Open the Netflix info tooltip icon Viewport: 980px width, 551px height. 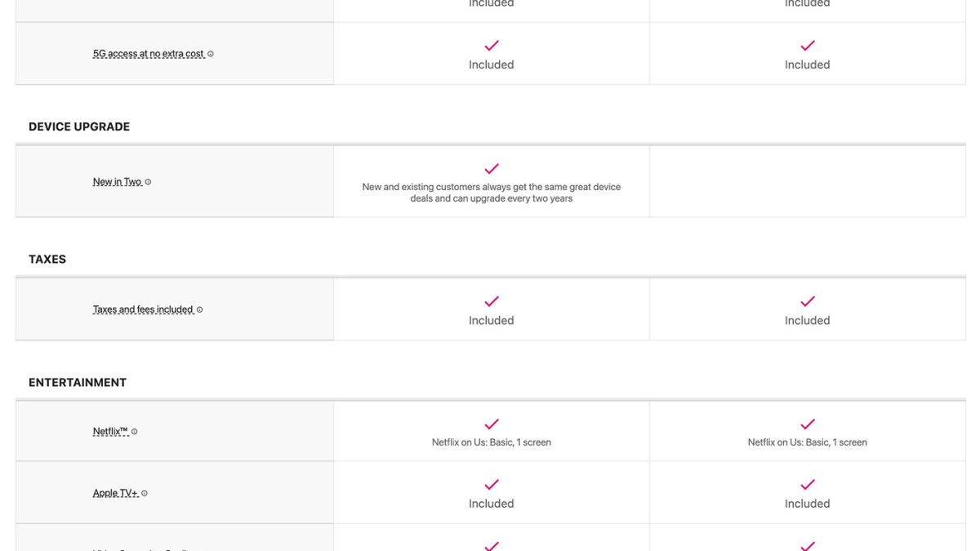click(x=135, y=432)
